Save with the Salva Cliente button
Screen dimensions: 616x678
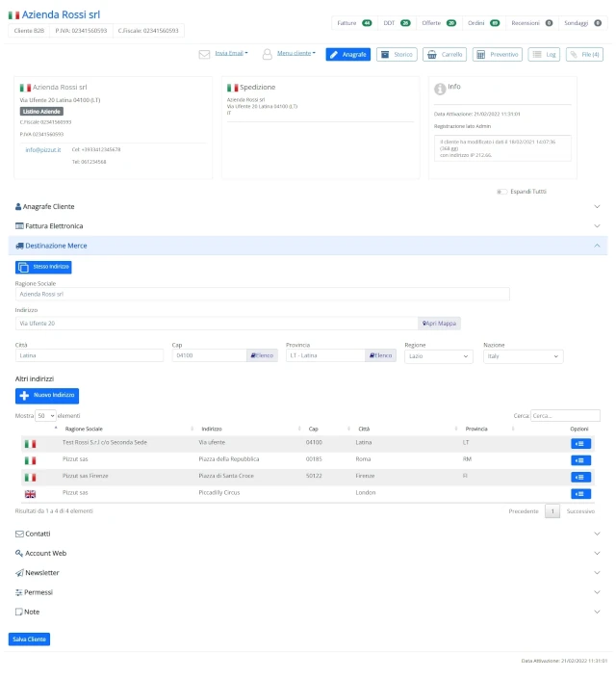[30, 639]
